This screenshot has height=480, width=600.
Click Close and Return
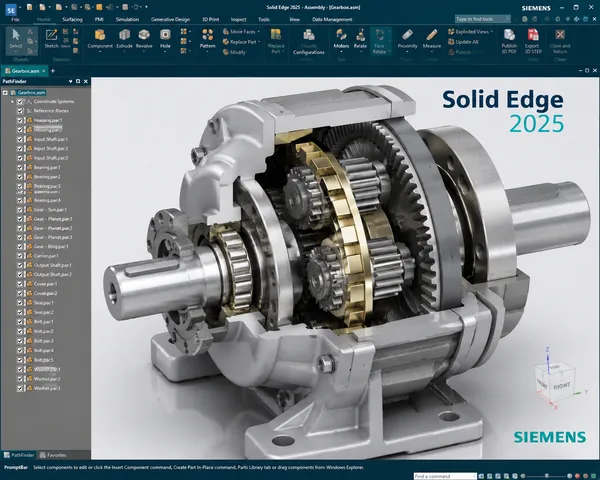click(560, 41)
